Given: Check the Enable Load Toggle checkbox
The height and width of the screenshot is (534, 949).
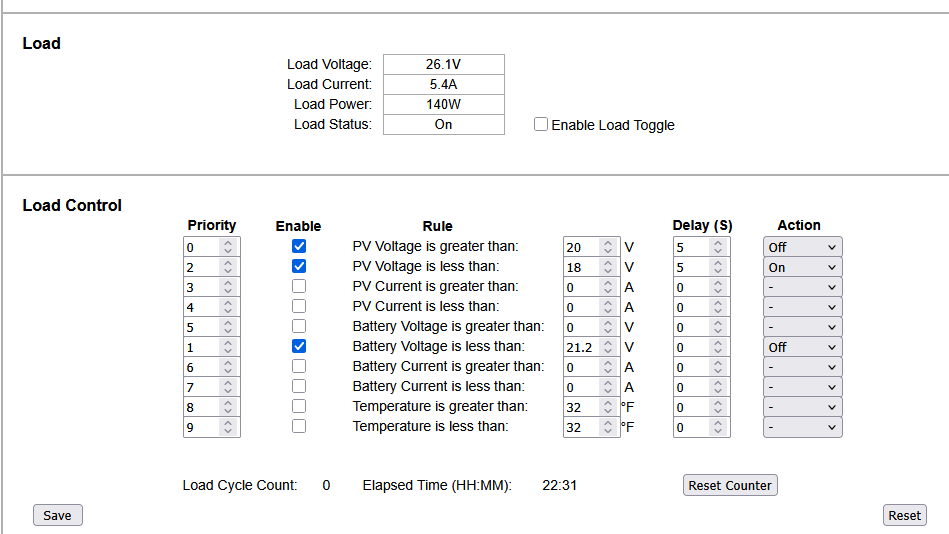Looking at the screenshot, I should [540, 124].
